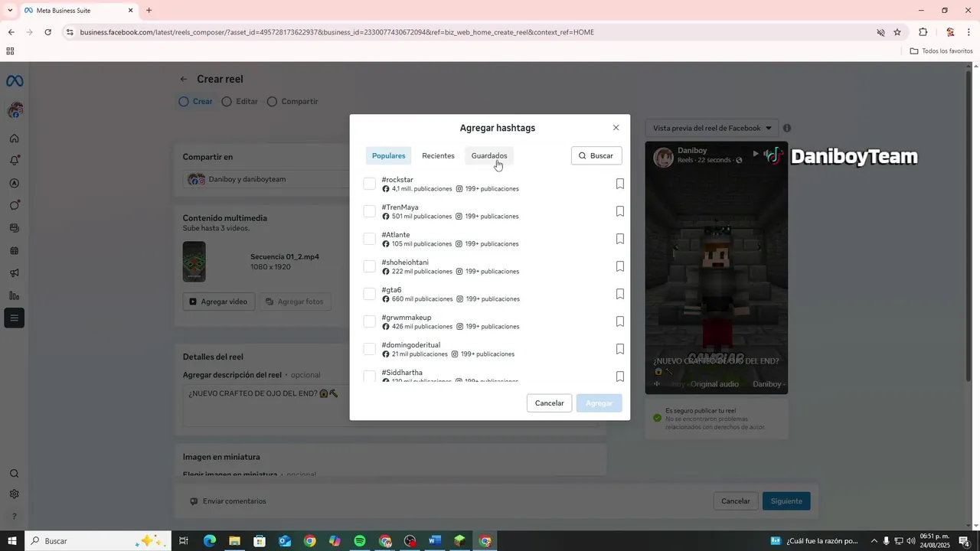This screenshot has width=980, height=551.
Task: Open the Meta logo in sidebar
Action: coord(15,81)
